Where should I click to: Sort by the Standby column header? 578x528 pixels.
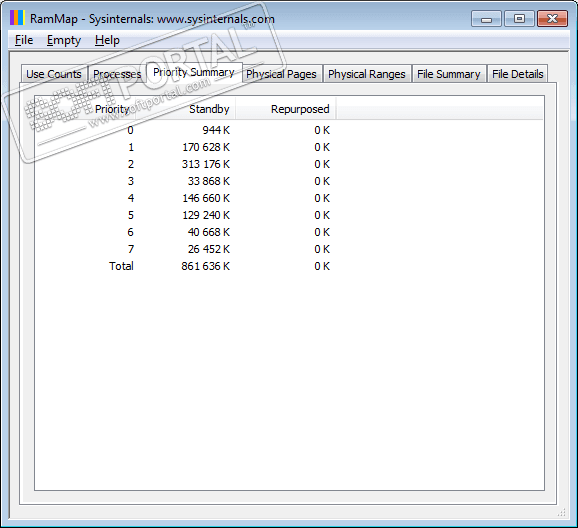pos(186,109)
